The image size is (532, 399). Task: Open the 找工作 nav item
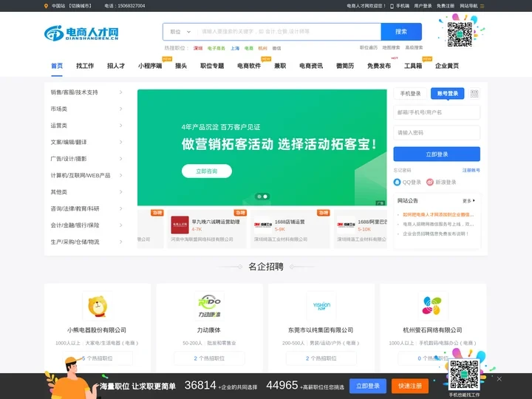tap(85, 66)
